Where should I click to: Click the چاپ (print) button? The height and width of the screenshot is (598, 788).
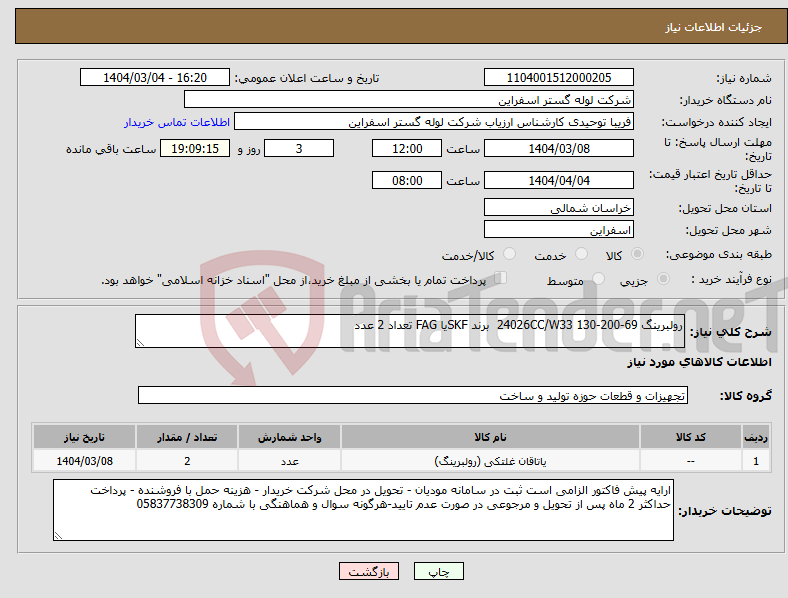click(439, 571)
